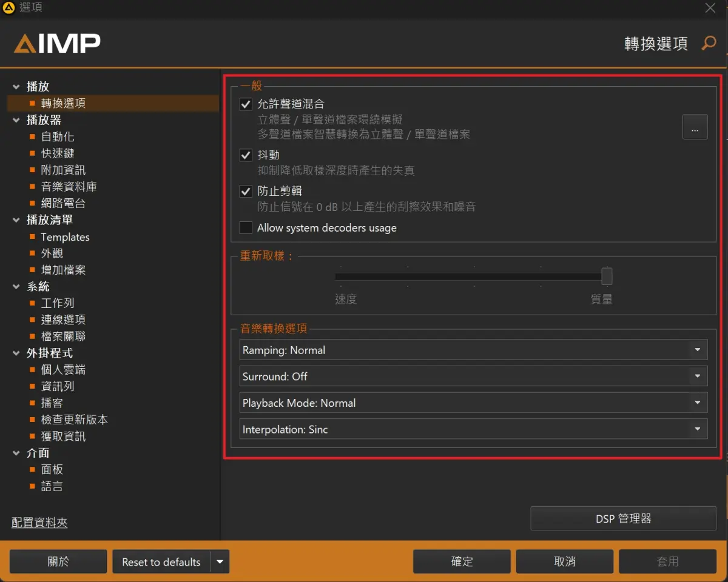Open 音樂資料庫 settings page
Screen dimensions: 728x582
[69, 187]
